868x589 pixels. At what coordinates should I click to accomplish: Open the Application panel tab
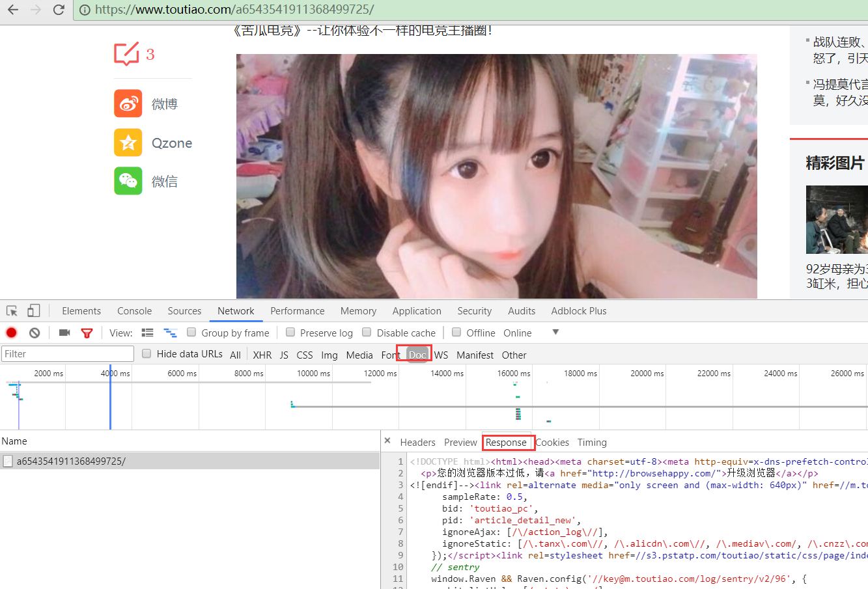coord(417,311)
